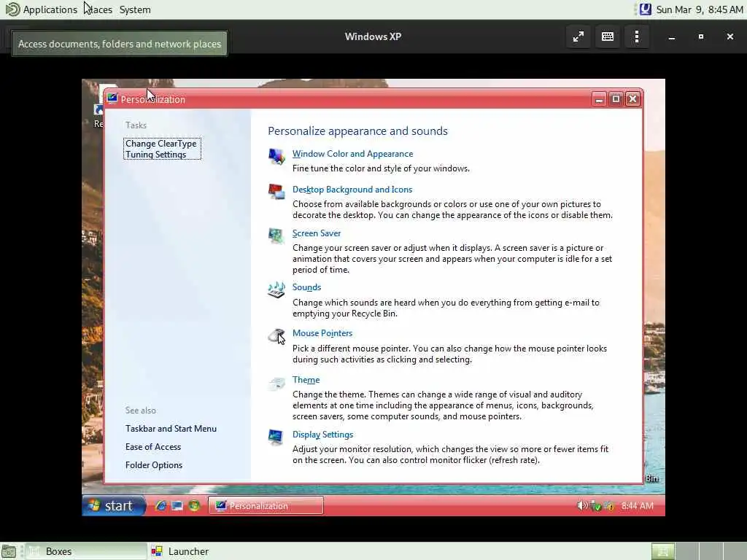
Task: Click the date and time in top panel
Action: (x=700, y=9)
